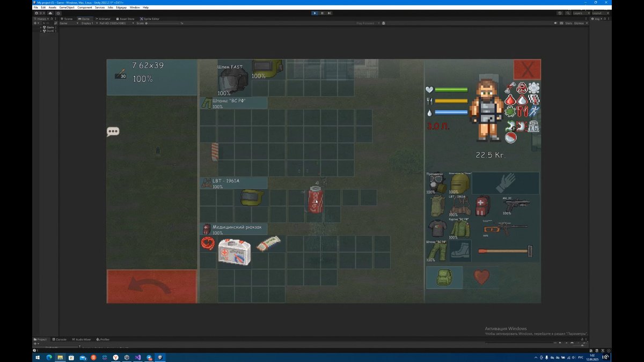Click the LBT - 1961A container header
Viewport: 644px width, 362px height.
(x=233, y=183)
